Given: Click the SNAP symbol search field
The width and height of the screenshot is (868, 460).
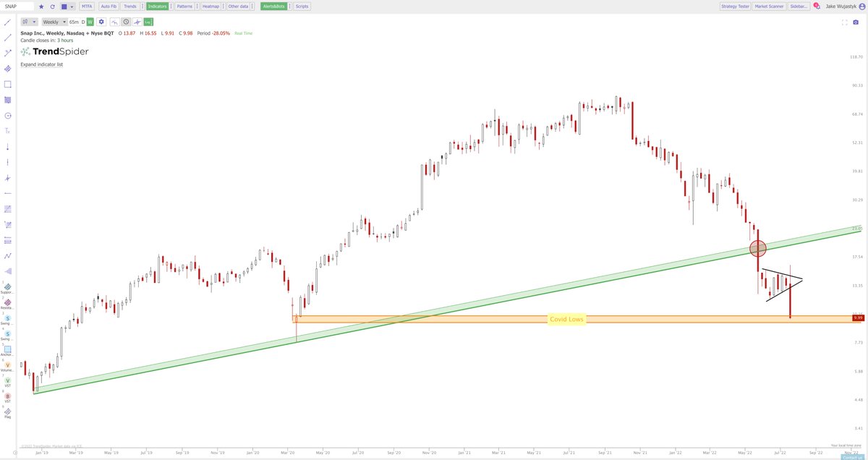Looking at the screenshot, I should [17, 7].
